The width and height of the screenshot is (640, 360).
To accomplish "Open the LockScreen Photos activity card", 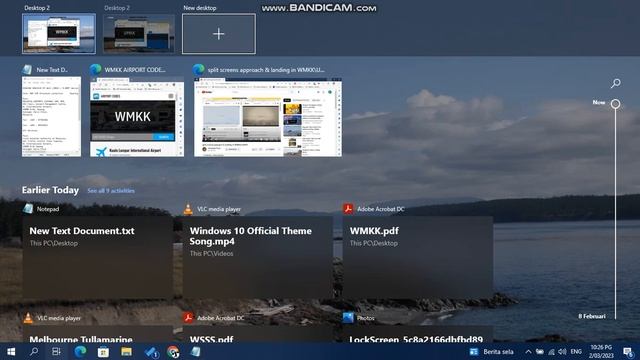I will click(418, 334).
